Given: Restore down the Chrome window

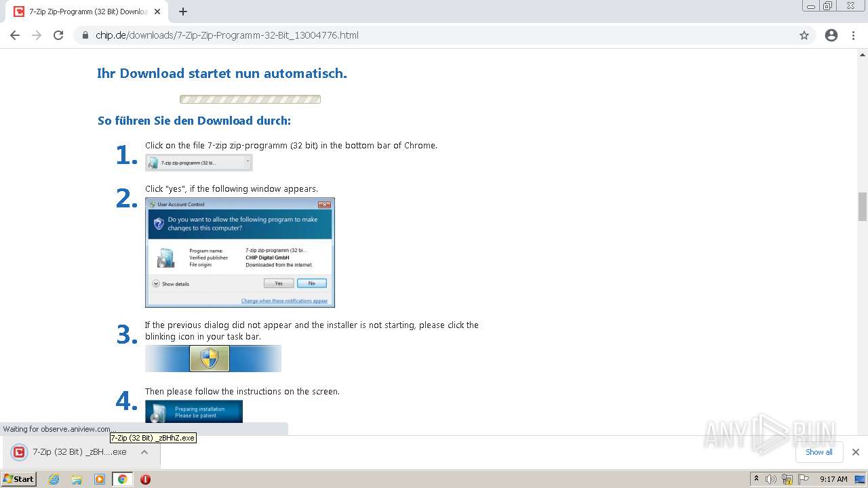Looking at the screenshot, I should point(828,5).
